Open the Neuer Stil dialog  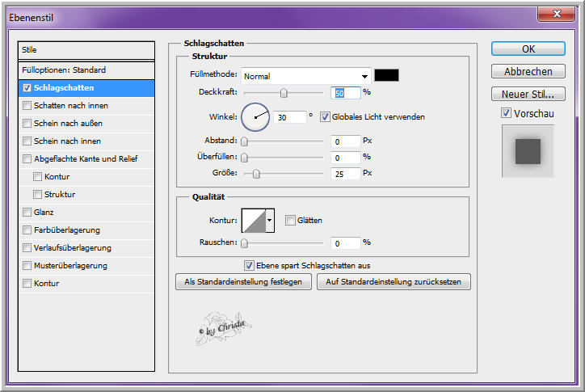coord(528,94)
